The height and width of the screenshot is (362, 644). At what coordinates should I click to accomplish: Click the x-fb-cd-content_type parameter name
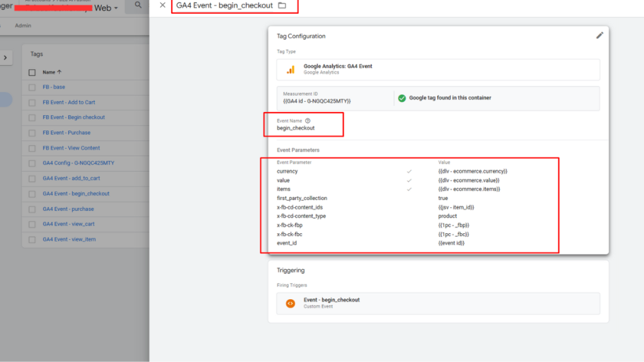[301, 216]
